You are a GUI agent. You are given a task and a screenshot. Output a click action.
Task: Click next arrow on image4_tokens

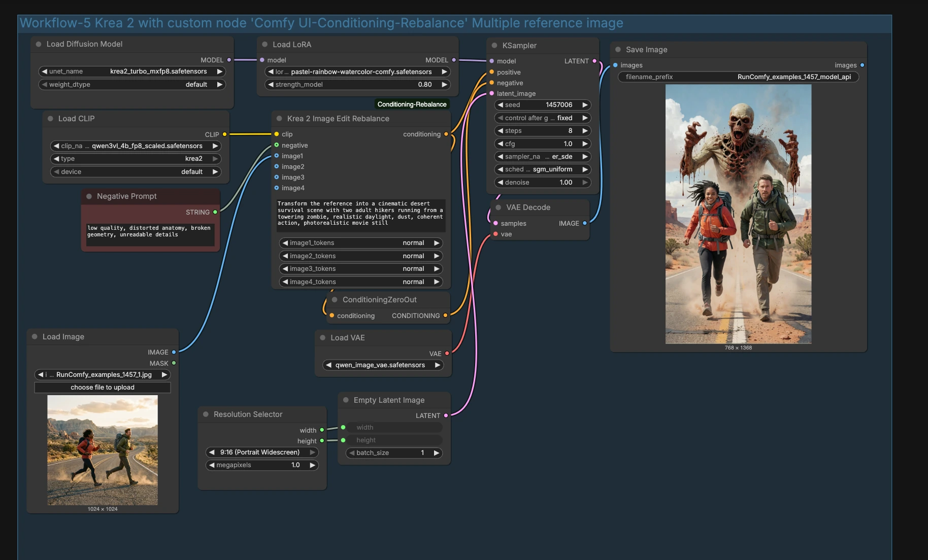click(x=437, y=282)
